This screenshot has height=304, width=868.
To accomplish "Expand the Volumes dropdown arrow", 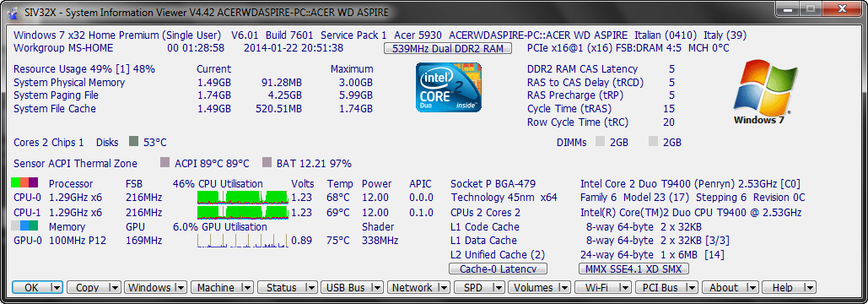I will [564, 287].
